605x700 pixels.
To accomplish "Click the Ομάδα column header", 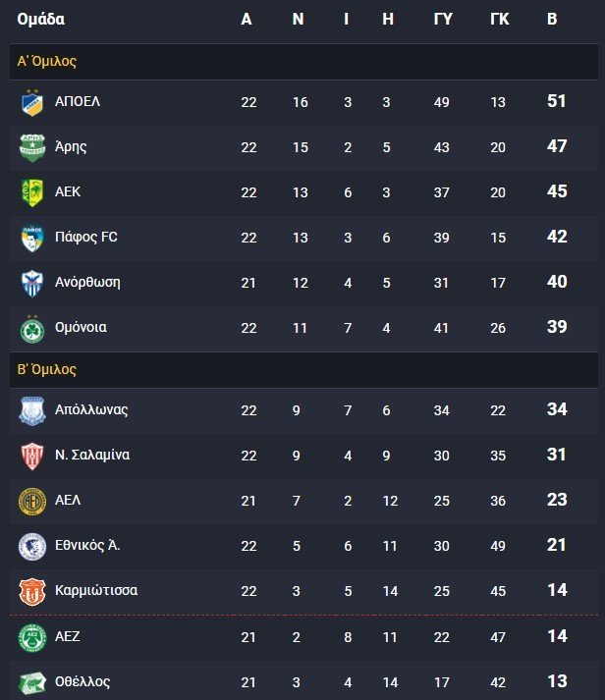I will (x=40, y=20).
